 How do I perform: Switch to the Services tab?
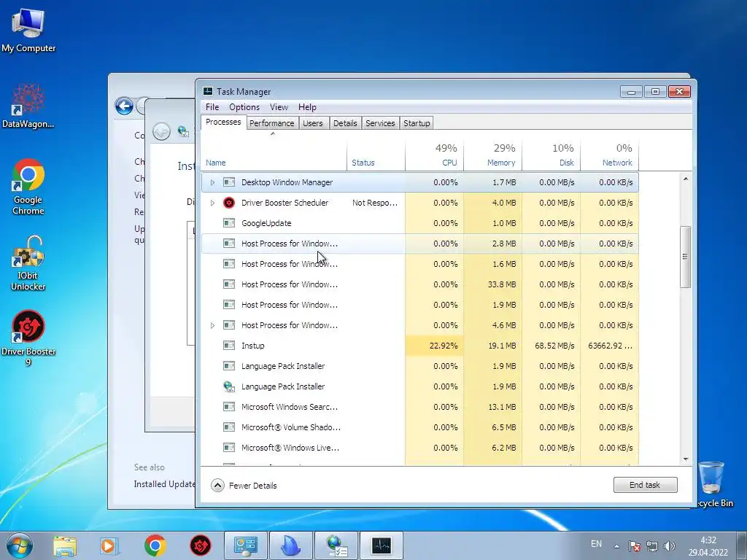380,123
